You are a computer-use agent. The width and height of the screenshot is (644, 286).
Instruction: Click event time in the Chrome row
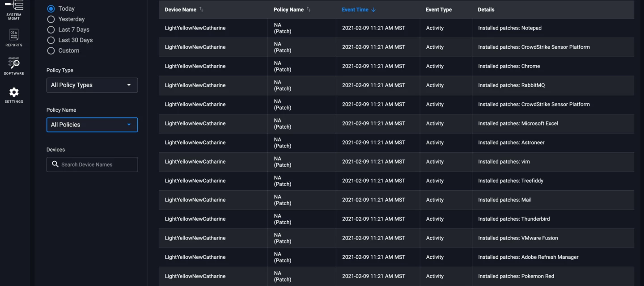[373, 66]
